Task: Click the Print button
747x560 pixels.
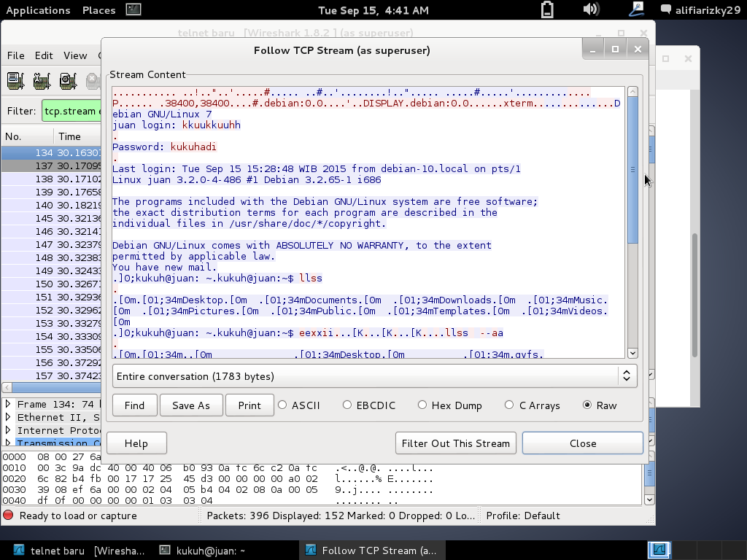Action: point(249,405)
